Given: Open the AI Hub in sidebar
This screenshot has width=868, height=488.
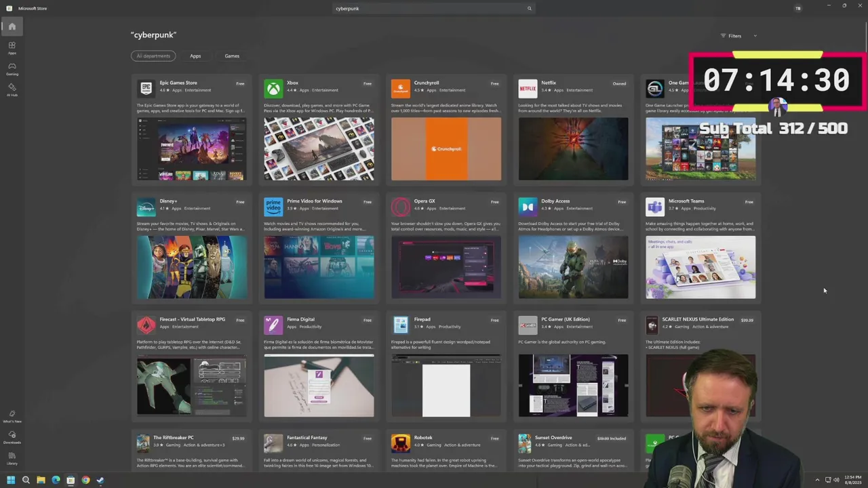Looking at the screenshot, I should coord(12,89).
